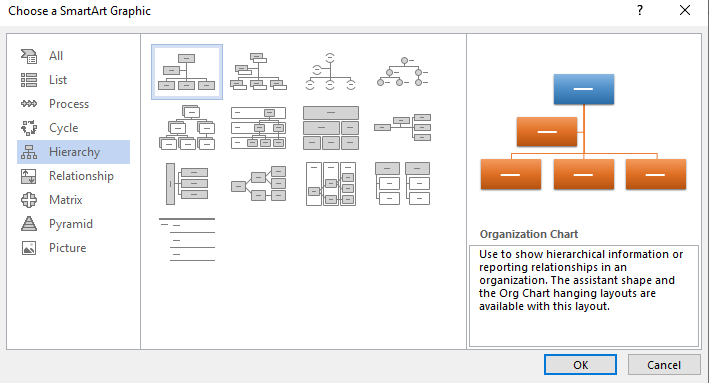Select the Hierarchy category
The width and height of the screenshot is (709, 383).
74,152
